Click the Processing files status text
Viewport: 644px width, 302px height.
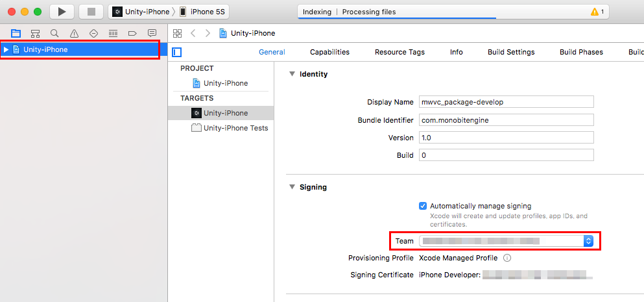(x=369, y=12)
